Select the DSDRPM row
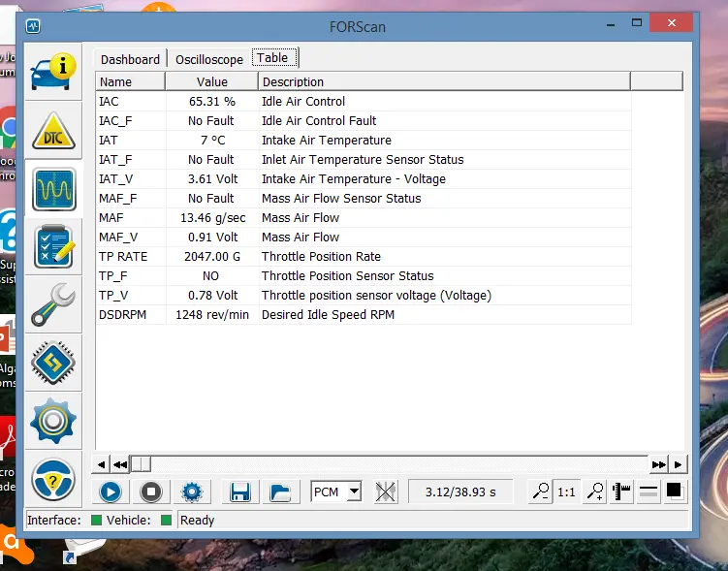The image size is (728, 571). coord(364,315)
